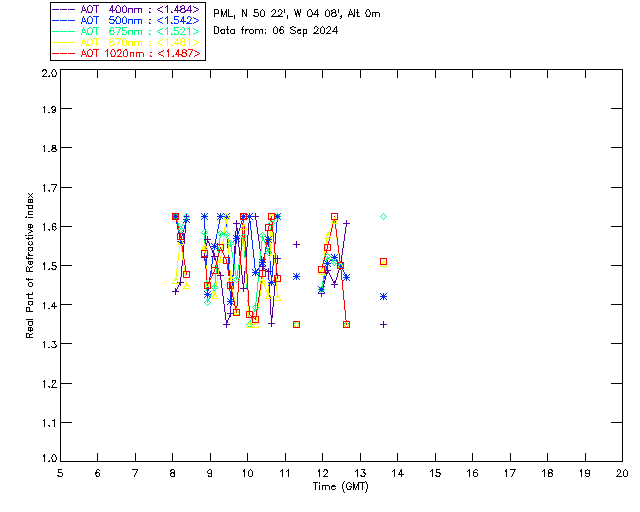Click the hour 14 x-axis label

tap(398, 473)
